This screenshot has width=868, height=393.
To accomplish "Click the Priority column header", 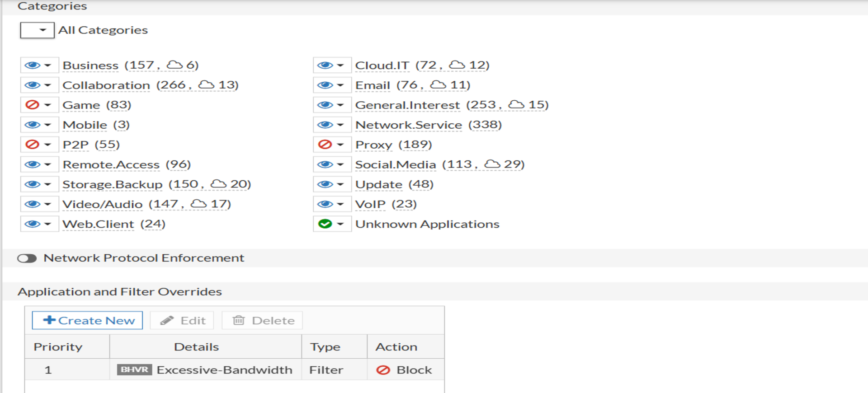I will point(58,346).
